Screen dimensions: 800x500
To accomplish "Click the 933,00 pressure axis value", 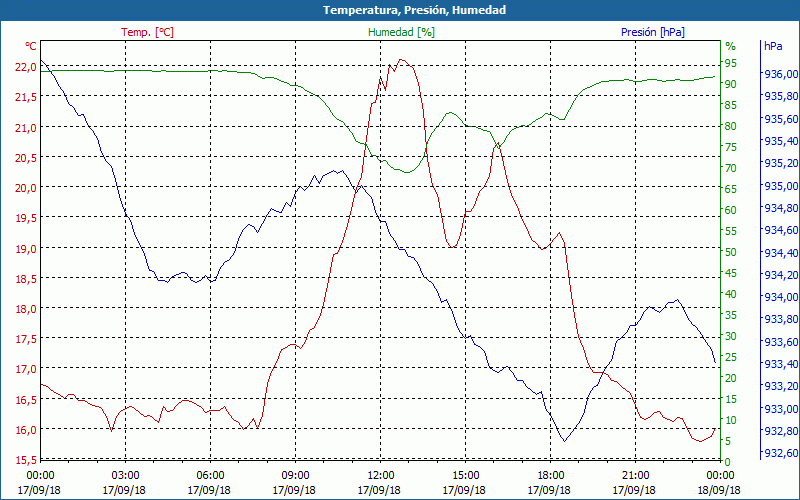I will (x=781, y=408).
